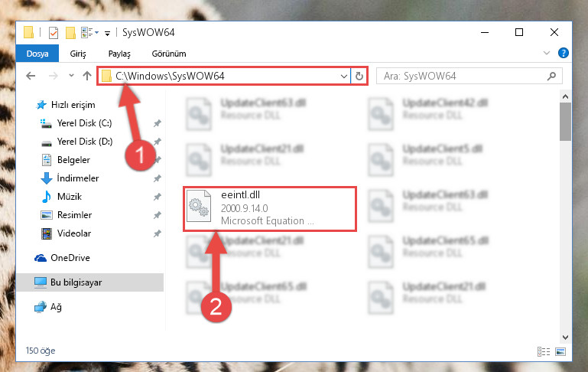
Task: Click new folder icon in quick access toolbar
Action: tap(70, 33)
